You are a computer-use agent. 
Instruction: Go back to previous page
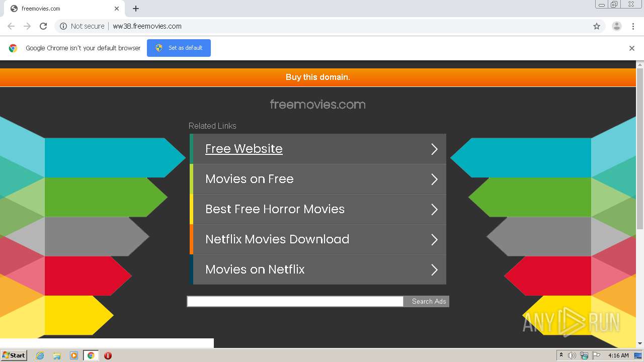(x=11, y=26)
